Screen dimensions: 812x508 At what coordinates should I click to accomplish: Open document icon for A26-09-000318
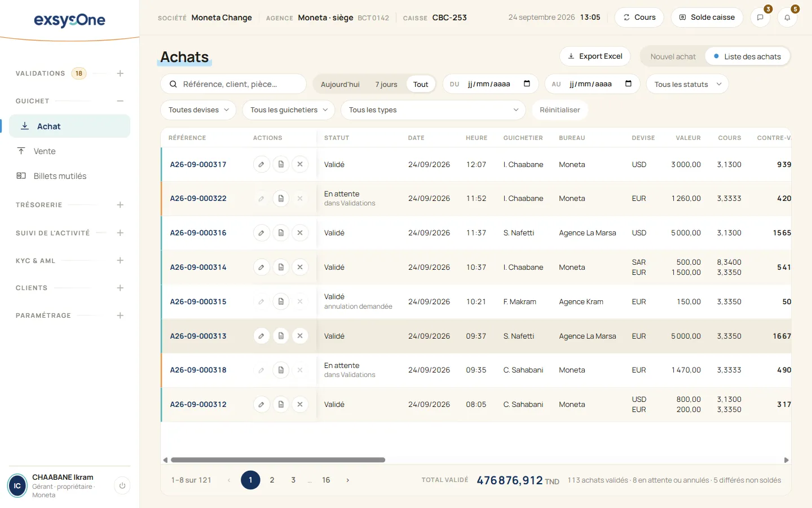[281, 370]
